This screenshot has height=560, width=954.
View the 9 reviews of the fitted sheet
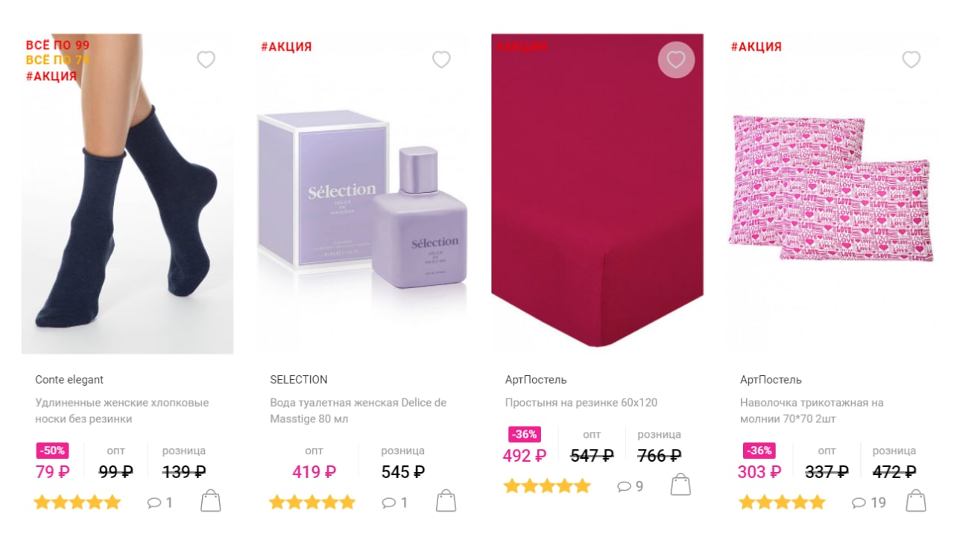pos(630,486)
